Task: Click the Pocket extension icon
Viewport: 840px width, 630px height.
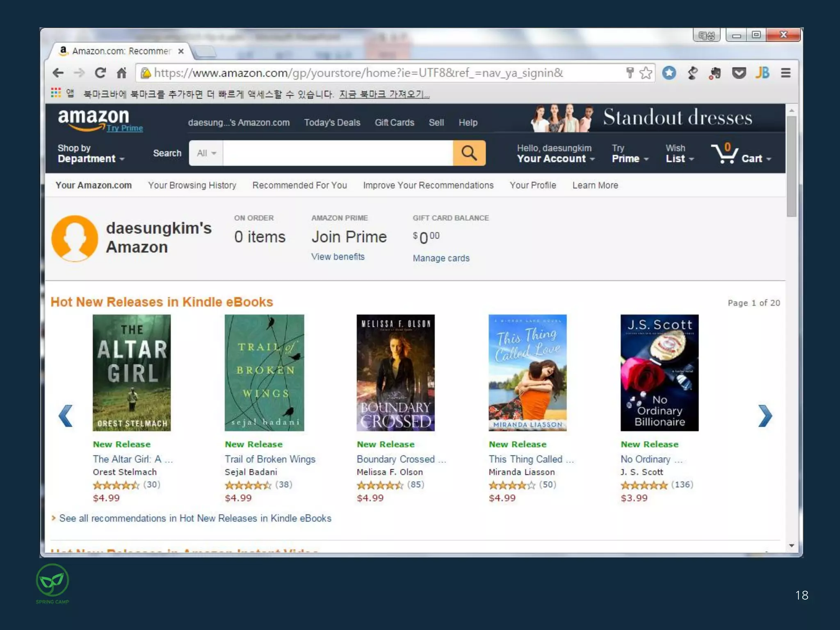Action: pyautogui.click(x=739, y=73)
